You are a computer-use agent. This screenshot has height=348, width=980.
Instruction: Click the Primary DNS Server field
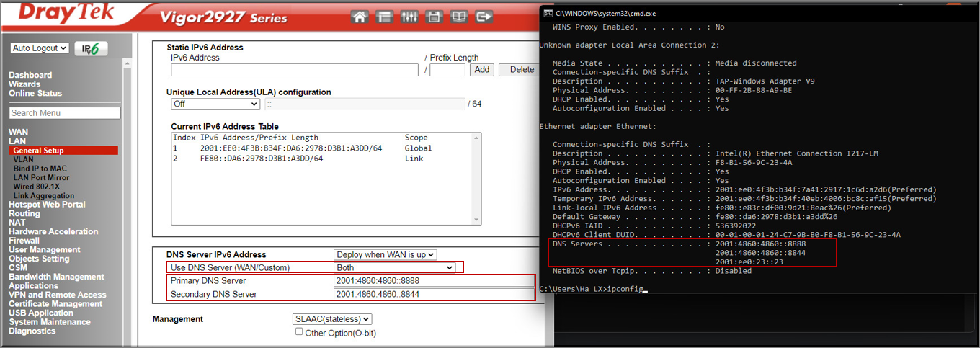coord(434,281)
